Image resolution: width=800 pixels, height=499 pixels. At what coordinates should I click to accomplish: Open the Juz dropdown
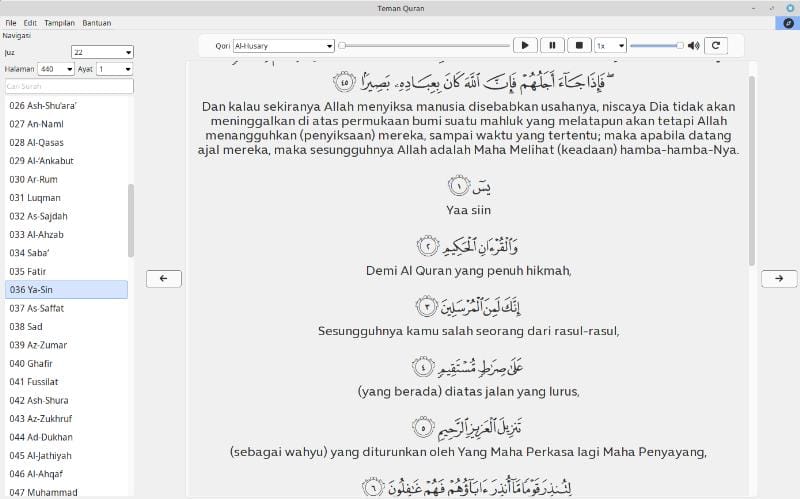(103, 52)
